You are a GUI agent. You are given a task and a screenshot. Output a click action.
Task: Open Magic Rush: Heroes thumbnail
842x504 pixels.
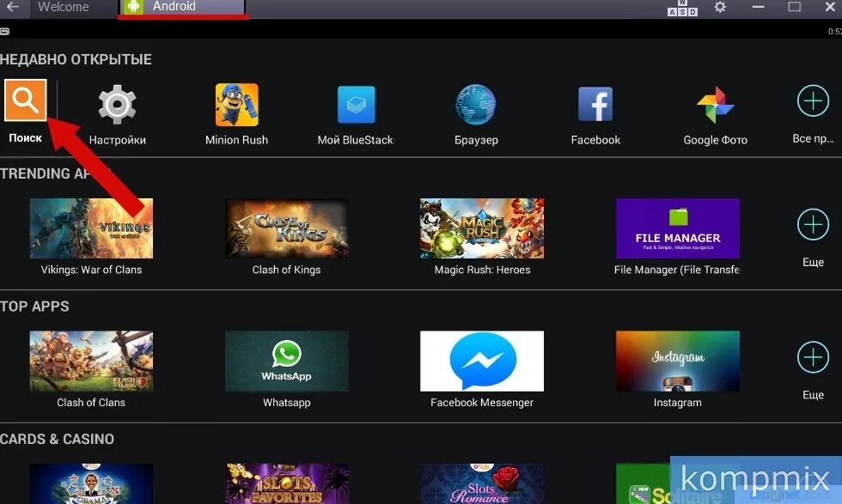(482, 228)
